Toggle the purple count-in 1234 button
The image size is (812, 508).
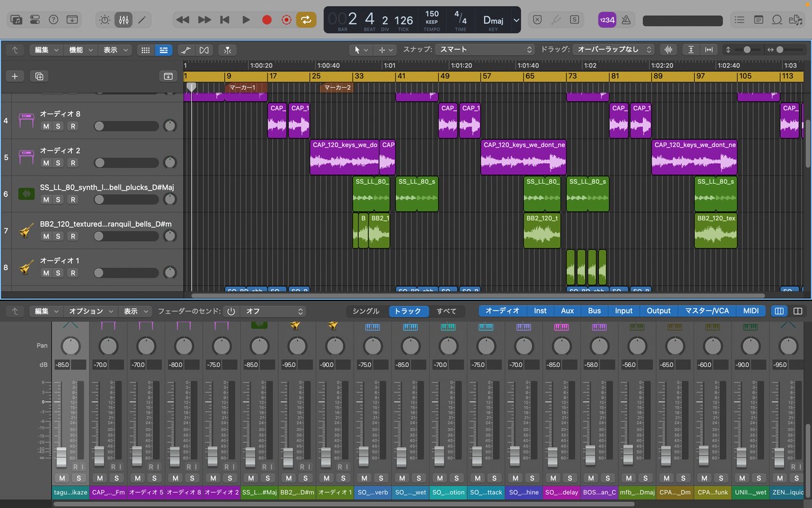click(606, 20)
